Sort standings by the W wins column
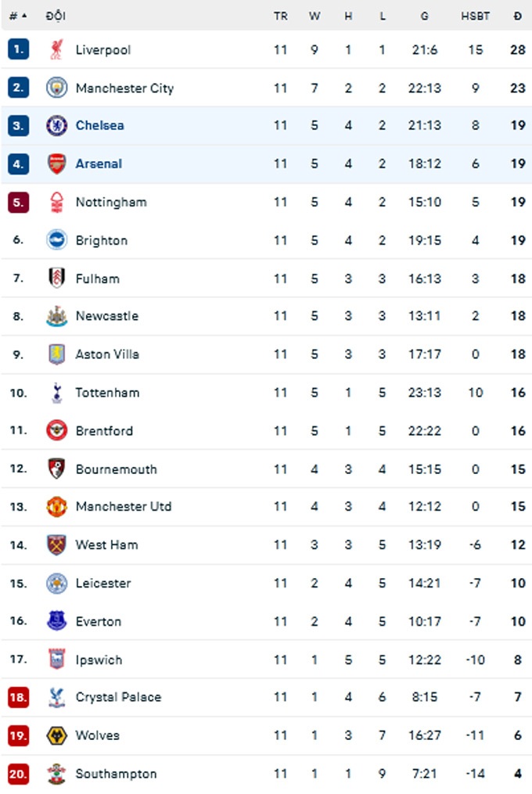The width and height of the screenshot is (532, 794). 315,15
